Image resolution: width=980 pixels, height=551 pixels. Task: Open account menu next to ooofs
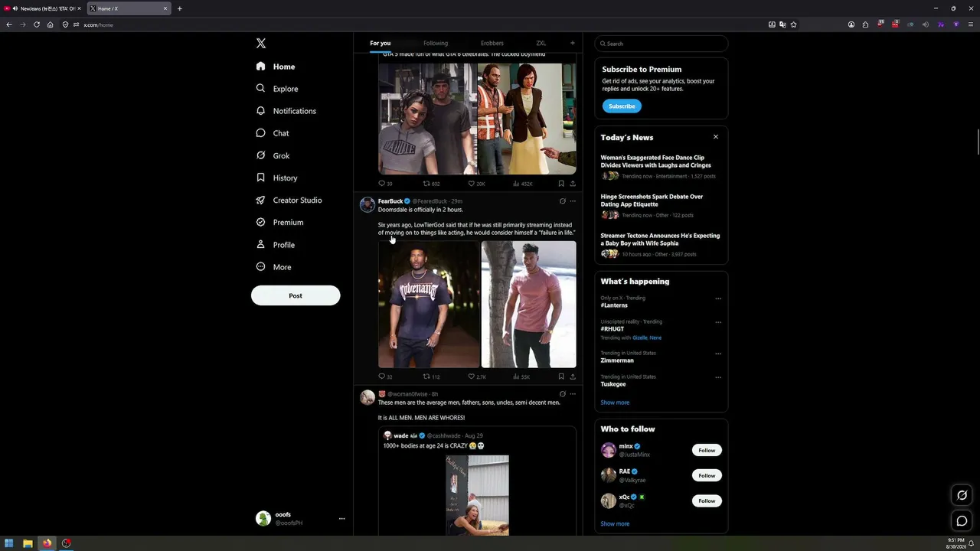pos(341,519)
